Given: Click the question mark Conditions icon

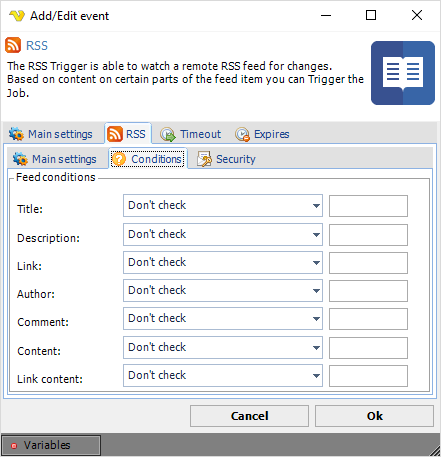Looking at the screenshot, I should [119, 159].
